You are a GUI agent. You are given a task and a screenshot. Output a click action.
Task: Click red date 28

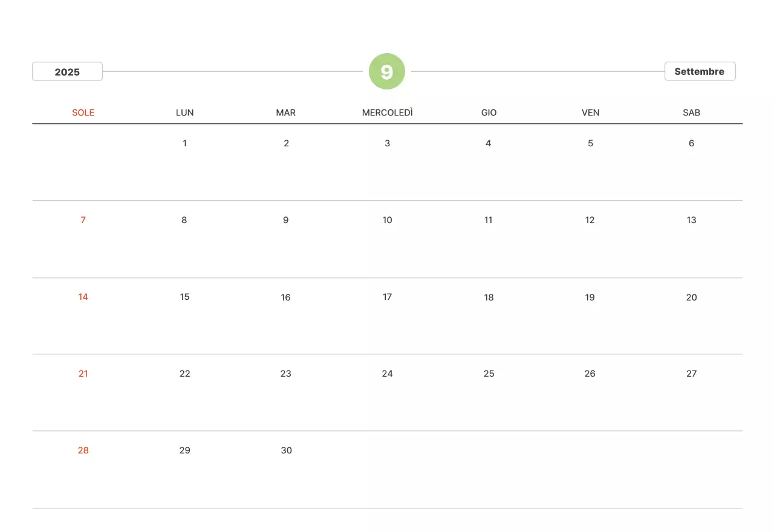click(83, 450)
